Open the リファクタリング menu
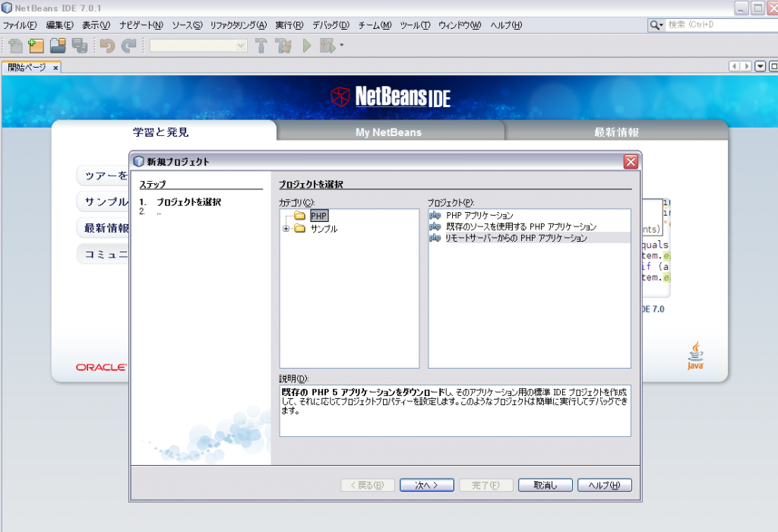Image resolution: width=778 pixels, height=532 pixels. coord(238,25)
